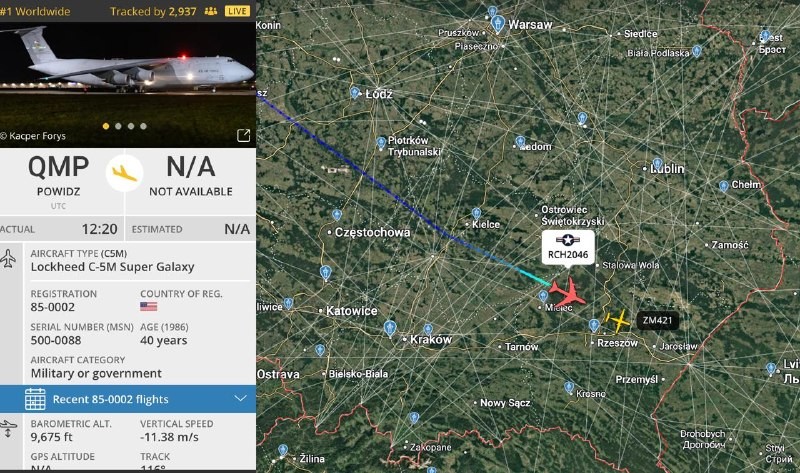Select the Kraków airport pin marker
The width and height of the screenshot is (800, 473).
point(390,328)
